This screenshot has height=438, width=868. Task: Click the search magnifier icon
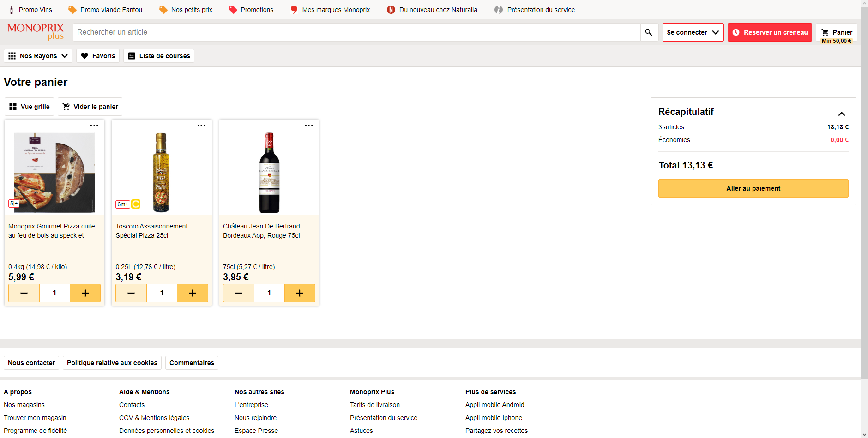click(649, 32)
